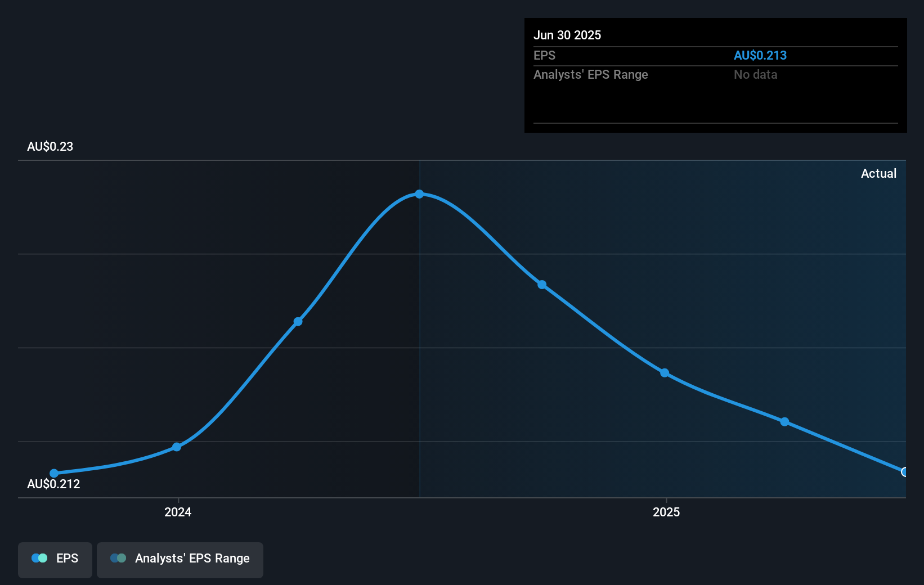Select the data point directly above the 2025 tick

coord(665,373)
